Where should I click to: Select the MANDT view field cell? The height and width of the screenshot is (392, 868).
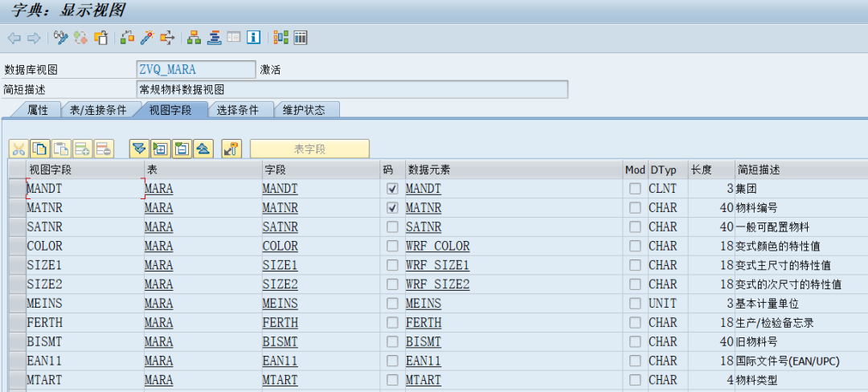(86, 189)
